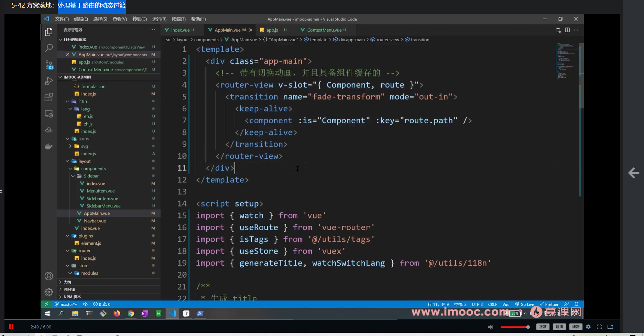Toggle fullscreen mode for the video
The width and height of the screenshot is (644, 336).
(x=599, y=327)
